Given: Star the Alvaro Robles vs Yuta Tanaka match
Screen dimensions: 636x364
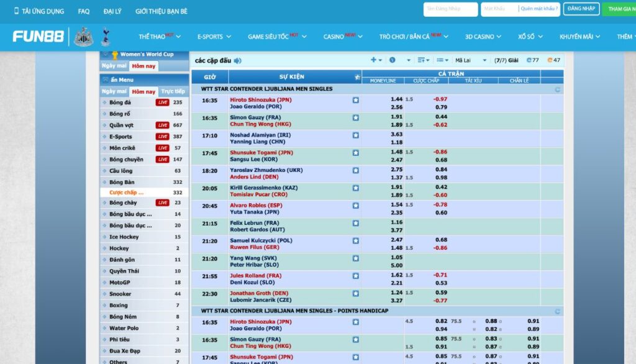Looking at the screenshot, I should 356,206.
